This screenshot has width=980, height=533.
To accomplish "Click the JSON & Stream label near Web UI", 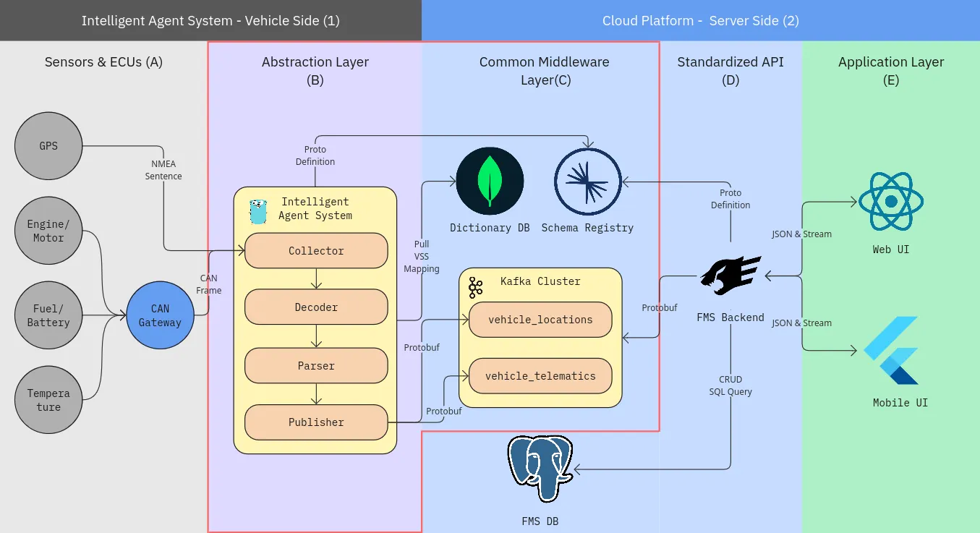I will (x=801, y=234).
